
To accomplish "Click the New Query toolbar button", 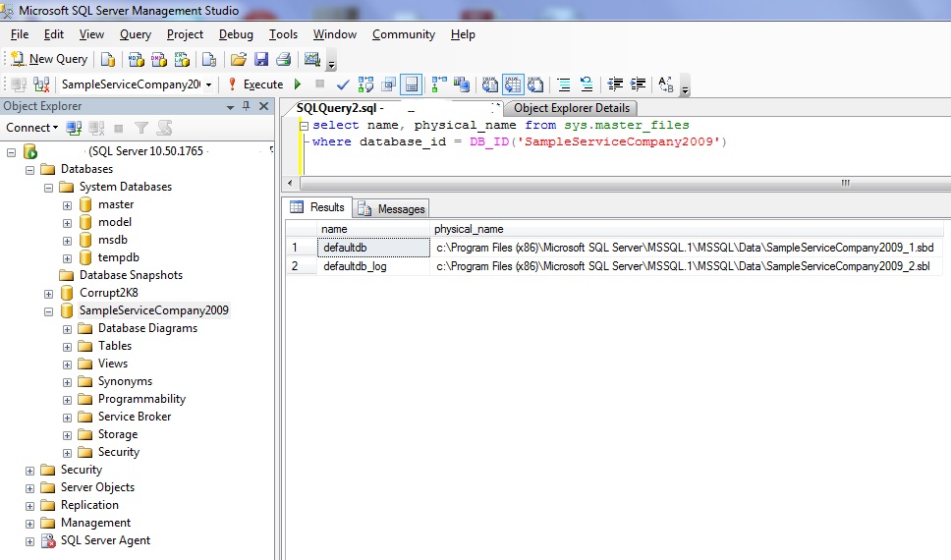I will coord(49,59).
